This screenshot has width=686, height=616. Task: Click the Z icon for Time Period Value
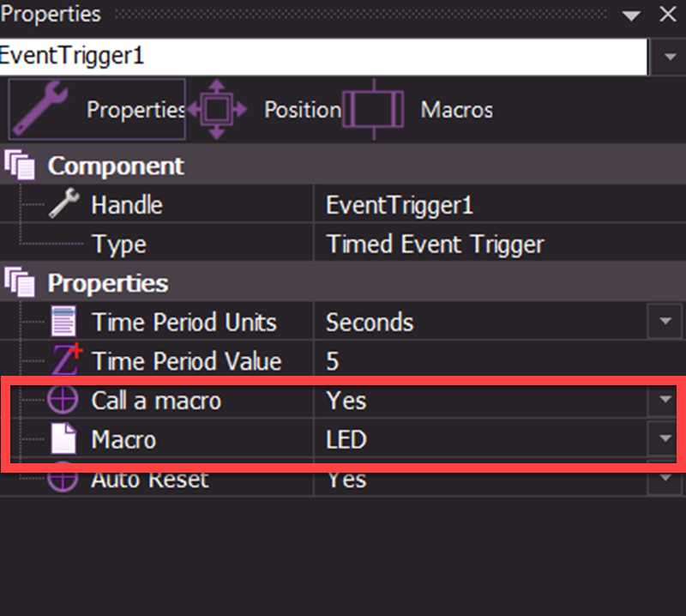65,360
